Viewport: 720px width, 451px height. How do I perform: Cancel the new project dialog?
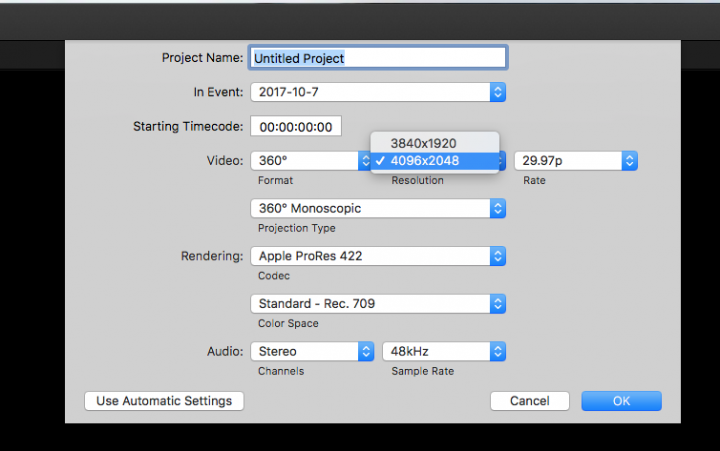tap(529, 401)
